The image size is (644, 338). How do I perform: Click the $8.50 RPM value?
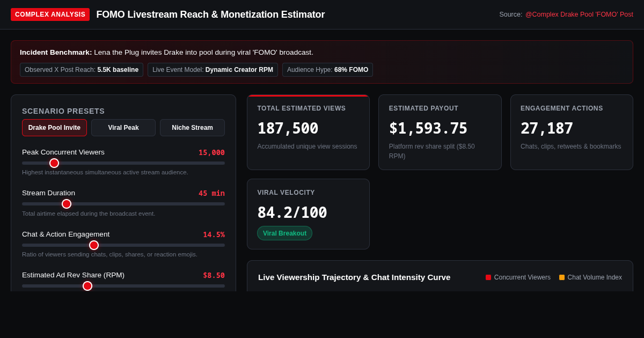pyautogui.click(x=214, y=275)
